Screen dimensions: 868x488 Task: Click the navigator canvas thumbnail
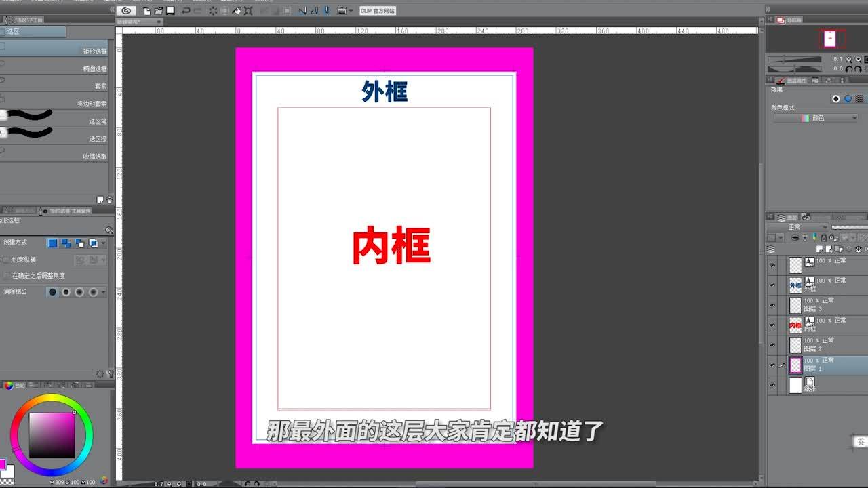pyautogui.click(x=830, y=39)
